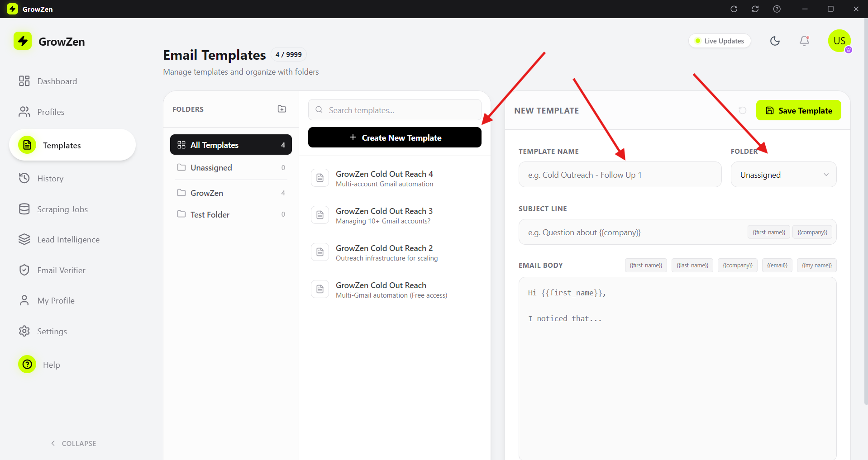
Task: Save the template with Save Template
Action: pos(799,110)
